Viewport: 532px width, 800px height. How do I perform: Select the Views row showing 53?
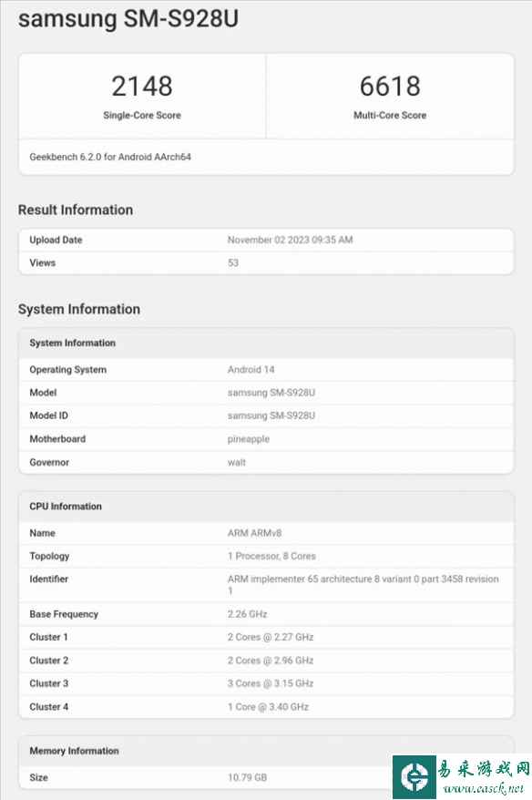pyautogui.click(x=264, y=262)
